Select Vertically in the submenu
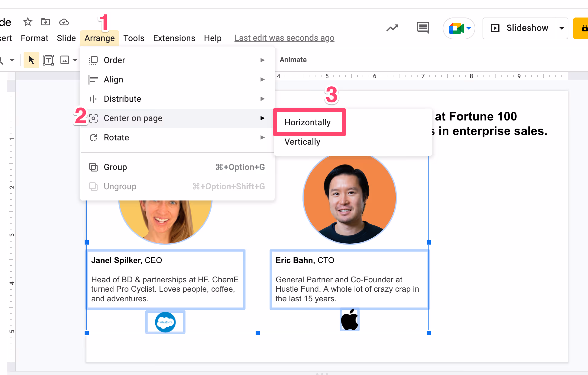 click(x=302, y=142)
